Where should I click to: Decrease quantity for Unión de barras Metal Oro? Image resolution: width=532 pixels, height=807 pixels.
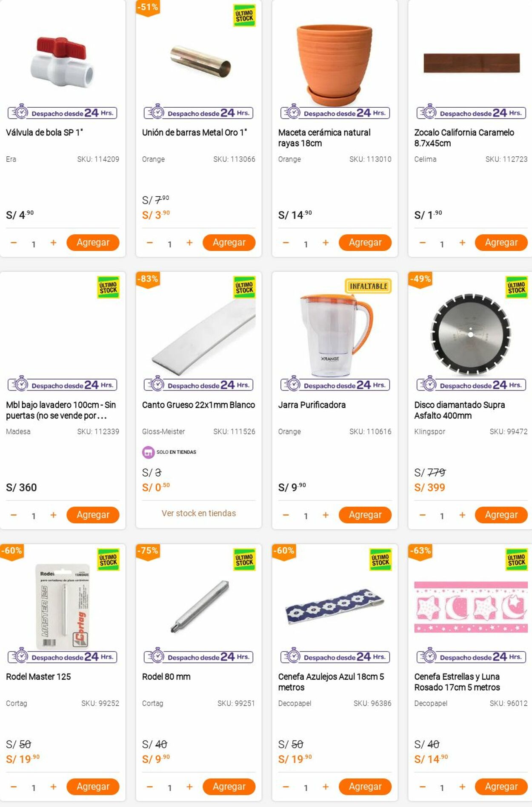pyautogui.click(x=150, y=243)
